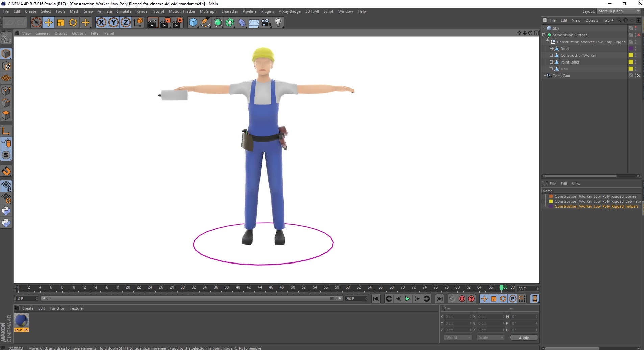Open the spline Pen tool
The width and height of the screenshot is (644, 350).
[205, 23]
